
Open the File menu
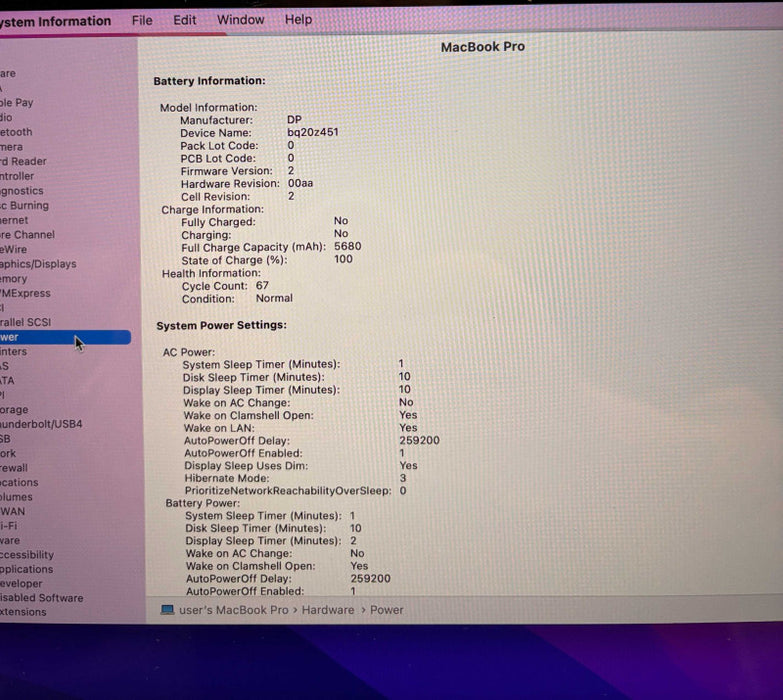point(142,20)
